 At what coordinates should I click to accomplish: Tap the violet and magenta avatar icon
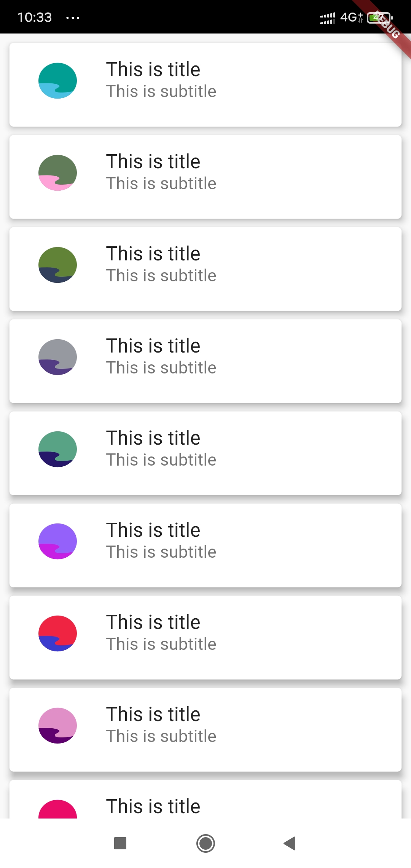click(57, 541)
